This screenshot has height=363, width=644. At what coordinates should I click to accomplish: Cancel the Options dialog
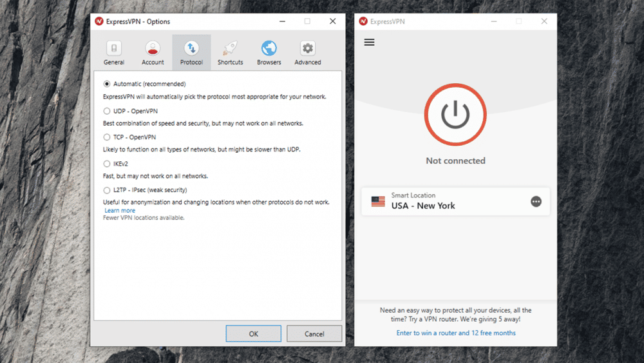(x=314, y=334)
